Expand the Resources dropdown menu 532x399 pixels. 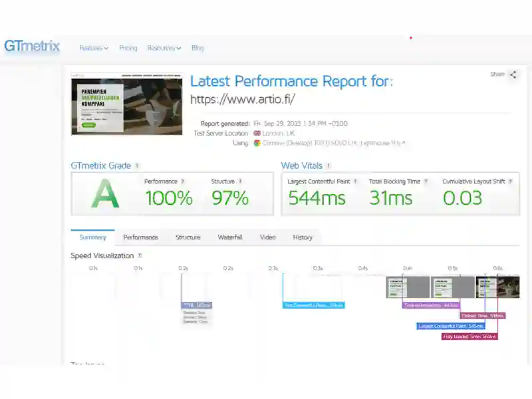(164, 48)
